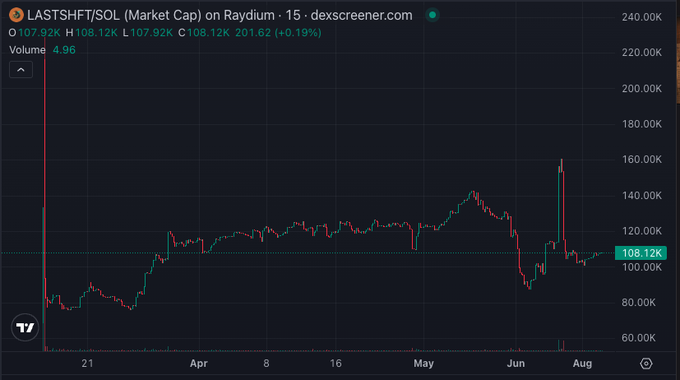Screen dimensions: 680x380
Task: Click the close value next to C
Action: pos(208,33)
